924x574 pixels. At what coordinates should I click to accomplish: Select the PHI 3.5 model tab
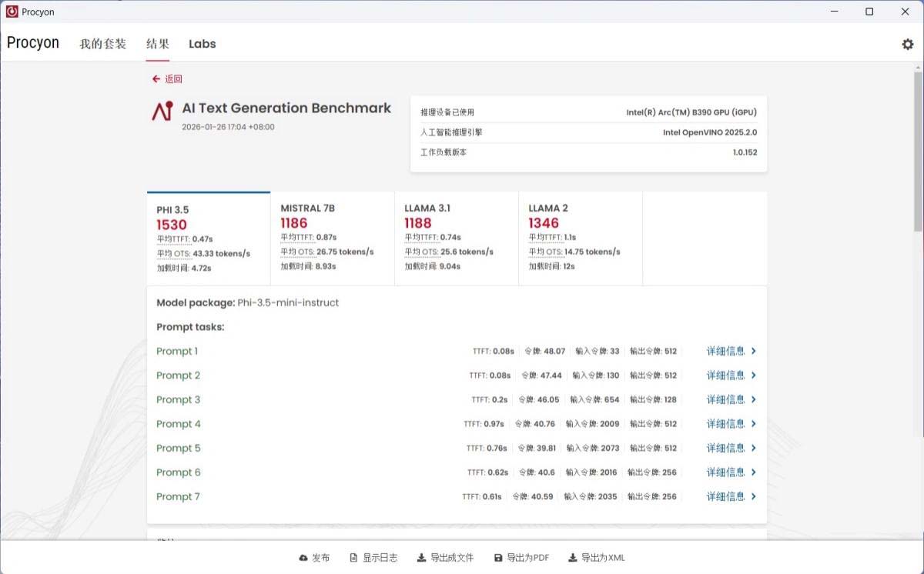pyautogui.click(x=209, y=239)
